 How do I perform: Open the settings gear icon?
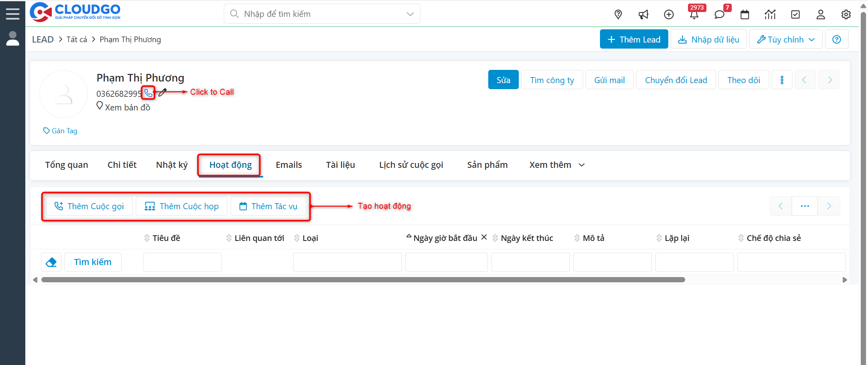pyautogui.click(x=846, y=14)
